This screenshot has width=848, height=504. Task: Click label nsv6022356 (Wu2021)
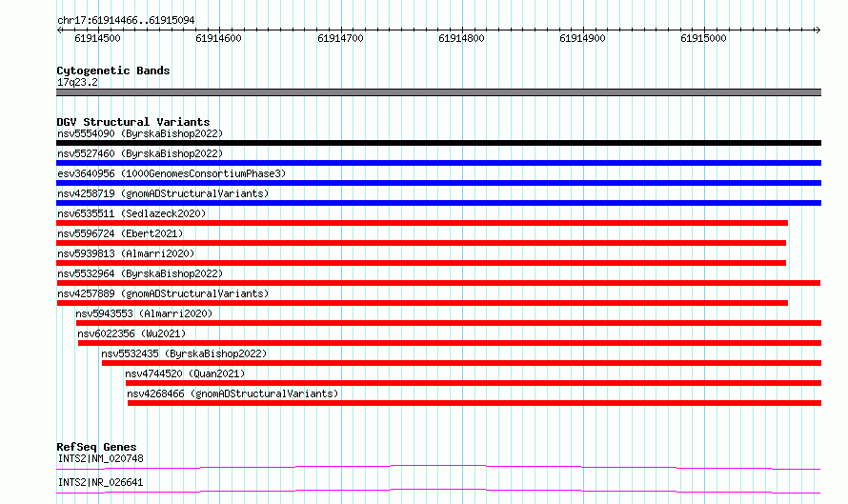point(131,333)
